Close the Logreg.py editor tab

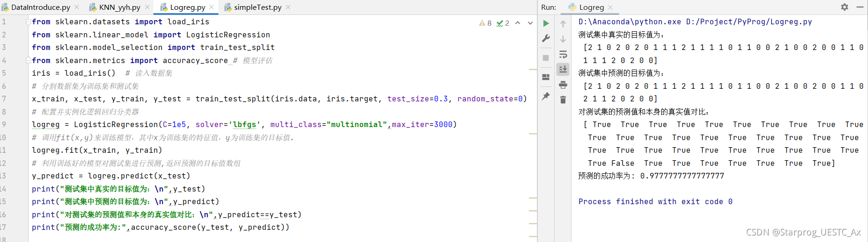click(211, 7)
